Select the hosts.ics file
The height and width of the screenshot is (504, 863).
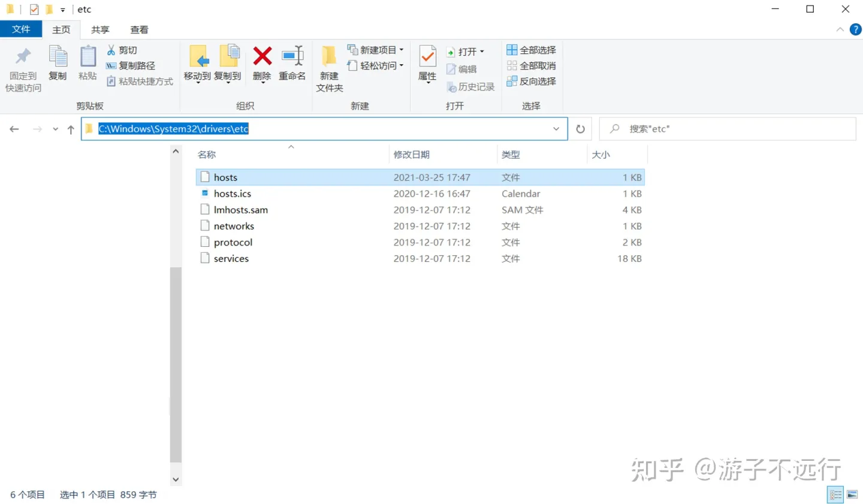tap(420, 194)
